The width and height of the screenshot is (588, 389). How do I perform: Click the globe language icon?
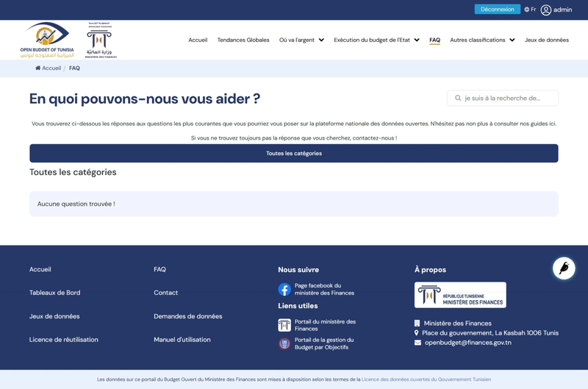[527, 10]
